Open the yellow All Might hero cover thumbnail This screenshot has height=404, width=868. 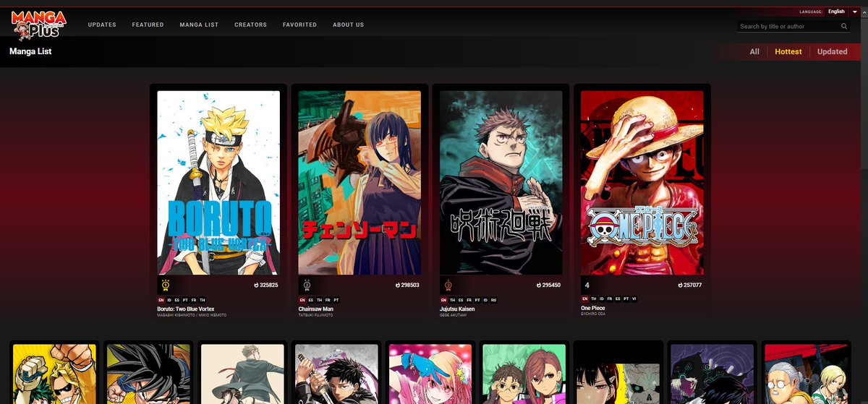point(54,374)
